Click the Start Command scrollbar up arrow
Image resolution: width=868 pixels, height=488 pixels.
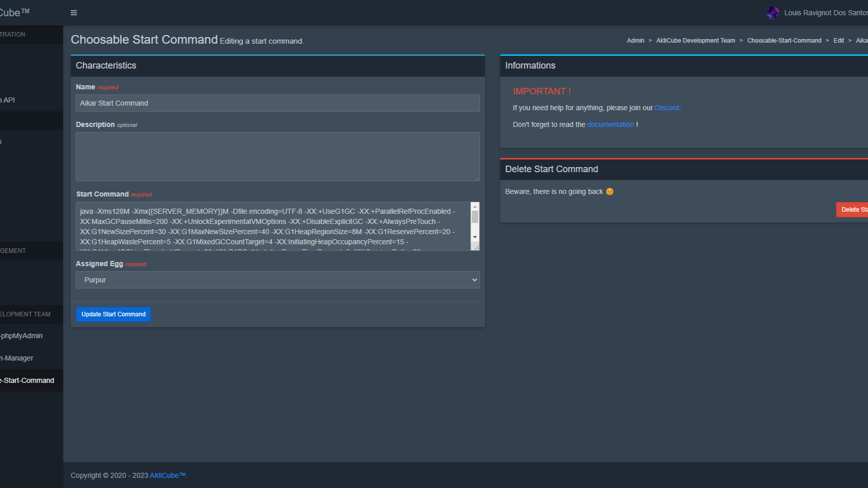pyautogui.click(x=475, y=207)
